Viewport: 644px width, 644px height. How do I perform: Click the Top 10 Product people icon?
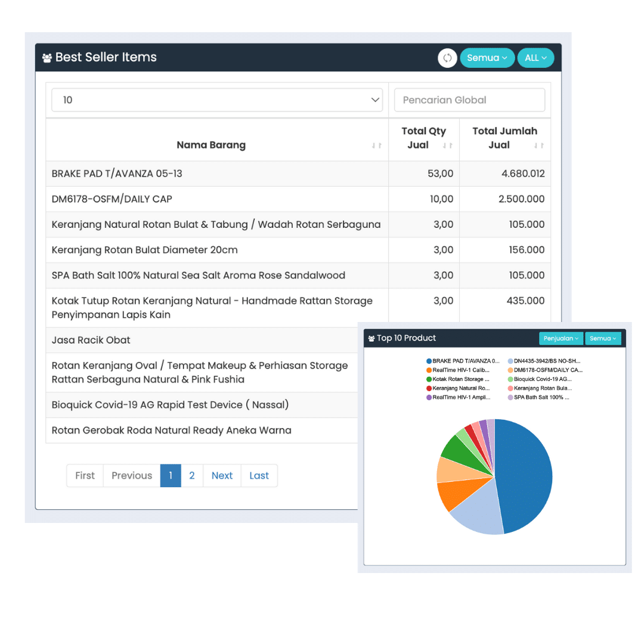pos(371,339)
